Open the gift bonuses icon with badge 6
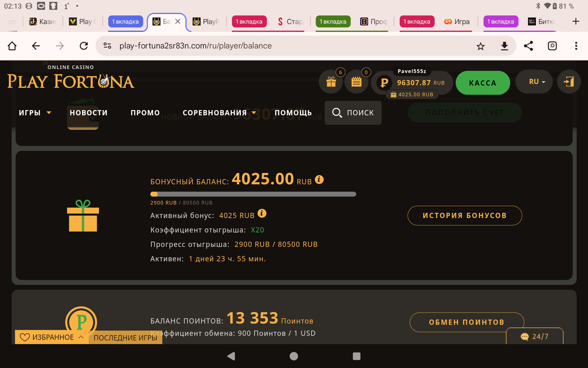 click(x=331, y=82)
